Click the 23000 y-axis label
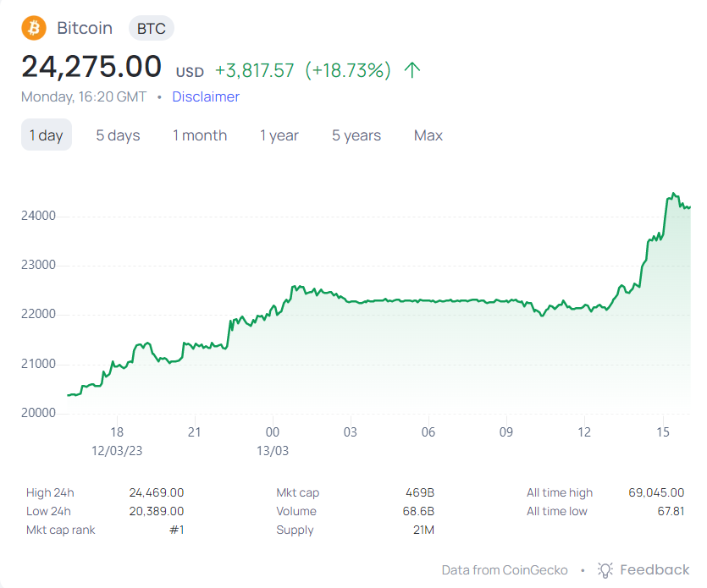 pos(38,265)
